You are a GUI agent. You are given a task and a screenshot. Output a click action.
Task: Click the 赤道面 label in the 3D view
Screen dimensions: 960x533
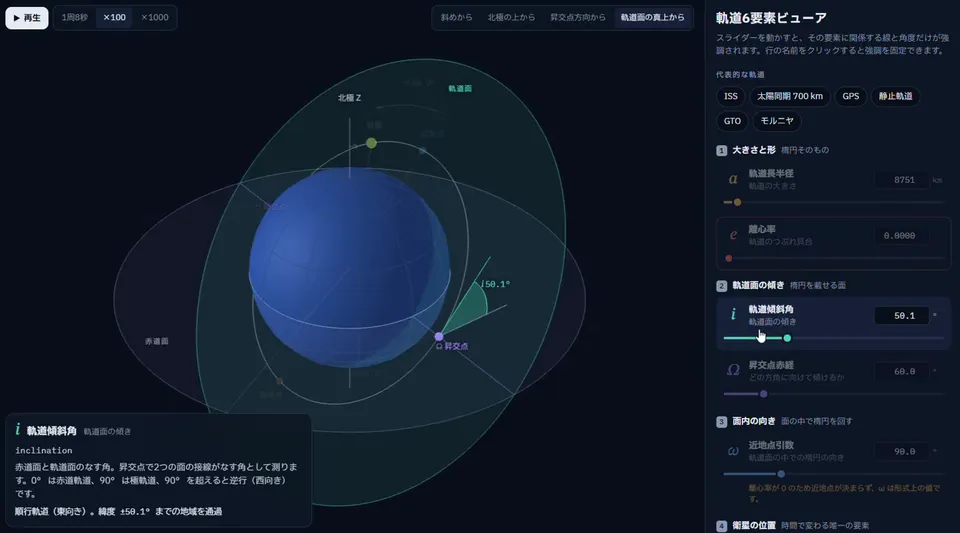tap(157, 341)
